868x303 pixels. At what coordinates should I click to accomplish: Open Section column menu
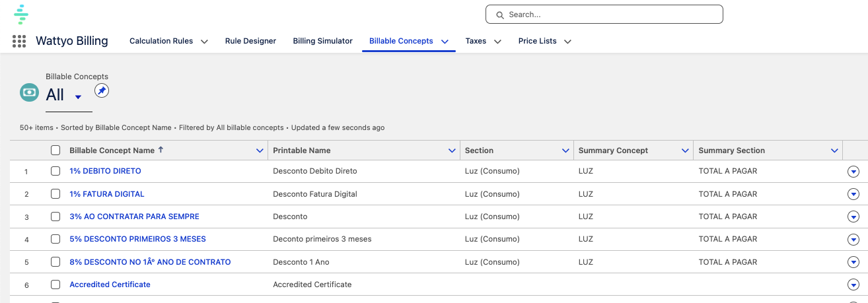(565, 151)
